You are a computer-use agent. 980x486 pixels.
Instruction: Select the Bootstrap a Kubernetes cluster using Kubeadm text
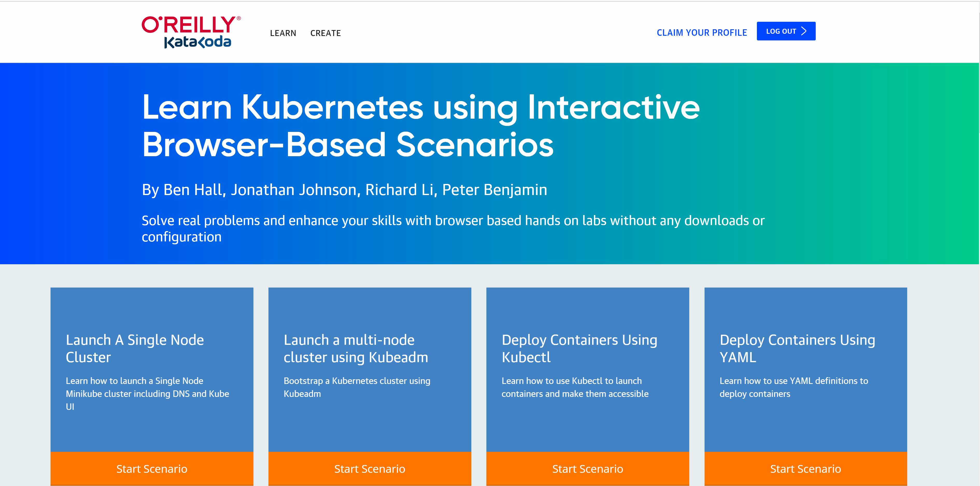coord(357,387)
